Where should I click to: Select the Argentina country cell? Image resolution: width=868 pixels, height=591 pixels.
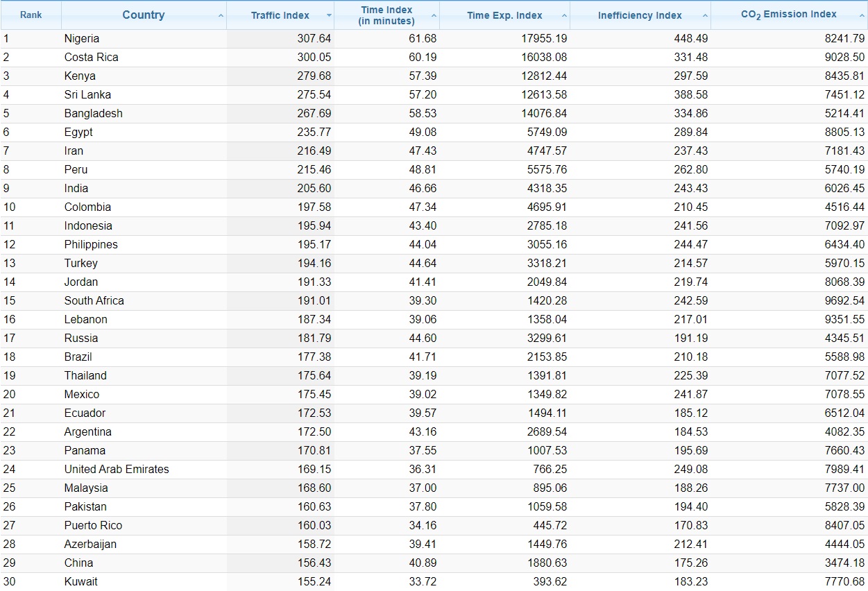(144, 432)
